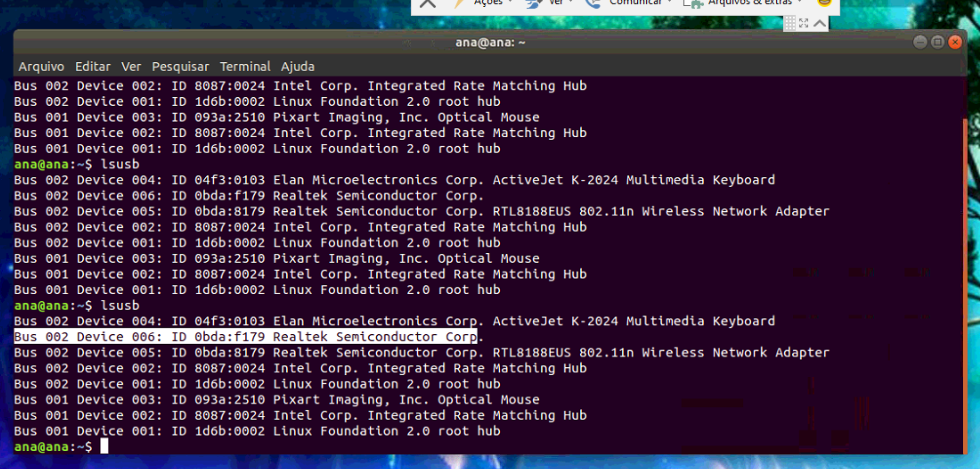Click the dotted grid handle on toolbar tab
This screenshot has width=980, height=469.
[x=790, y=23]
